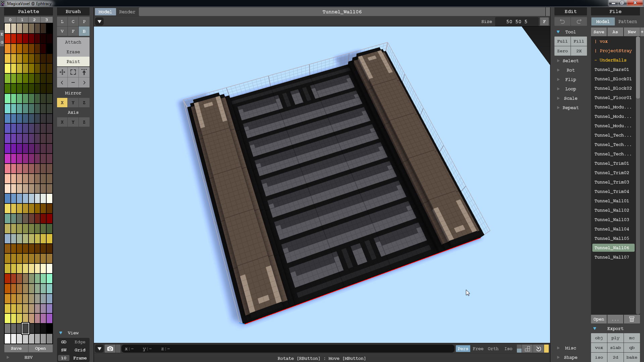This screenshot has height=362, width=644.
Task: Open viewport dropdown triangle below Model tab
Action: (100, 21)
